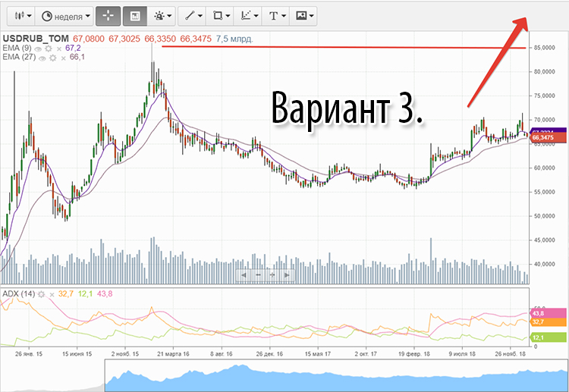Remove the EMA (27) indicator
569x392 pixels.
(63, 57)
